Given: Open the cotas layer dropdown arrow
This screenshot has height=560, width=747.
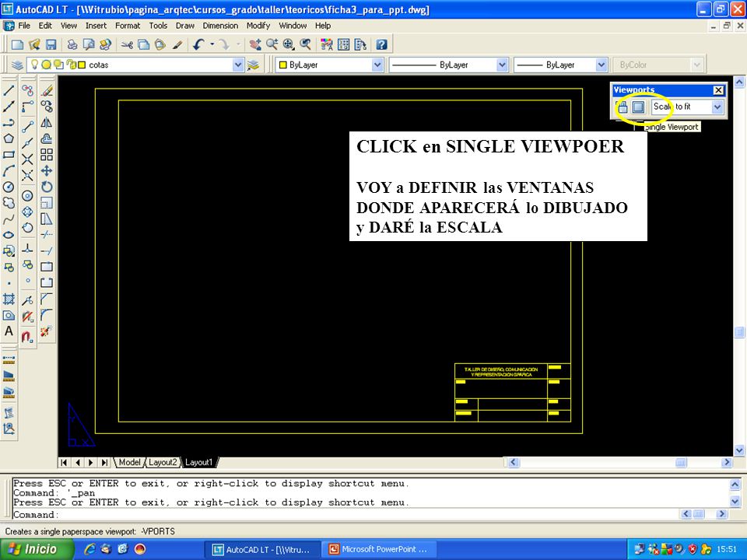Looking at the screenshot, I should (238, 65).
